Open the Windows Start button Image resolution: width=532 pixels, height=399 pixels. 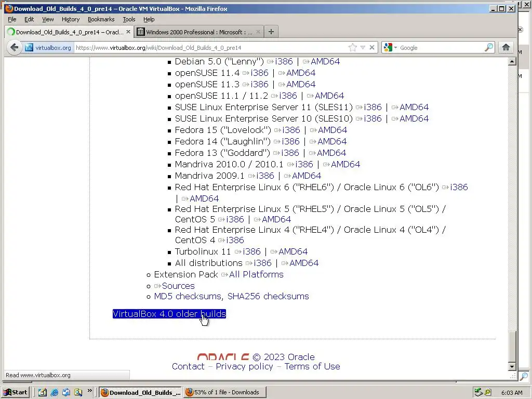[16, 393]
